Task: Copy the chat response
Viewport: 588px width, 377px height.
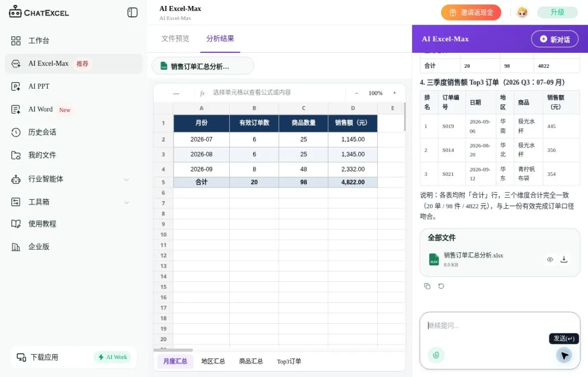Action: point(427,286)
